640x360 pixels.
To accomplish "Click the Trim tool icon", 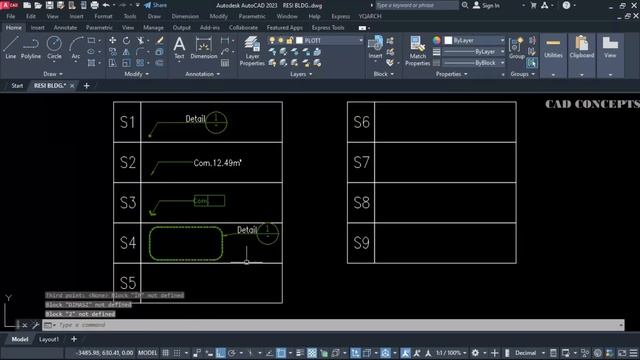I will pos(140,40).
